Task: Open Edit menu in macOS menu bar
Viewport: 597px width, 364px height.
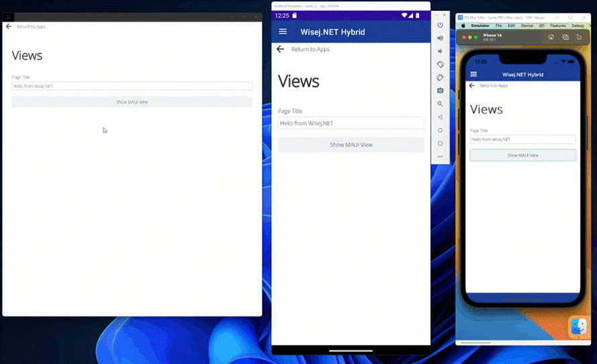Action: tap(511, 26)
